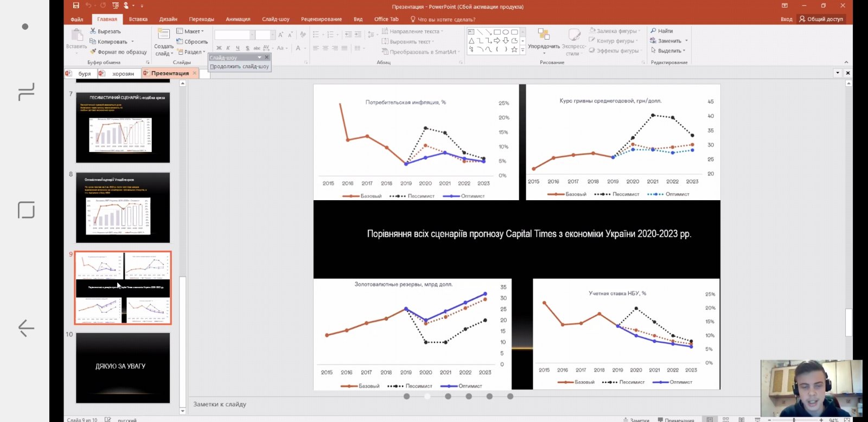Viewport: 868px width, 422px height.
Task: Open Copy (Копировать) dropdown arrow
Action: coord(132,42)
